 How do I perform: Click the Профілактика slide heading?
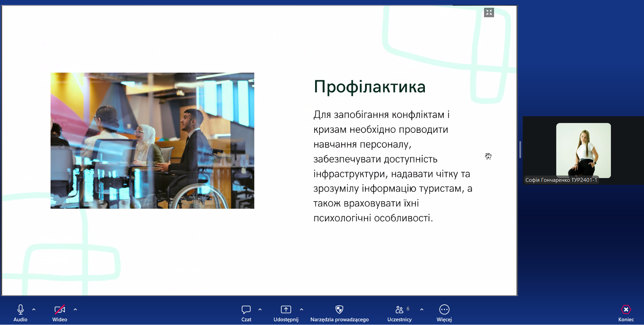pyautogui.click(x=369, y=87)
